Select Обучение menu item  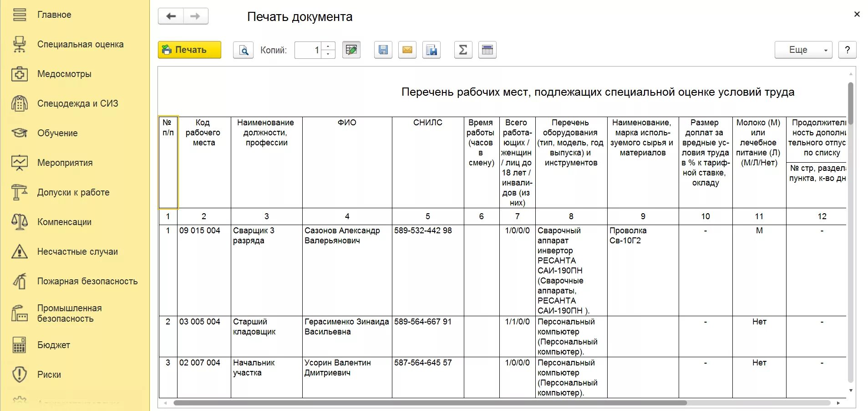coord(57,133)
